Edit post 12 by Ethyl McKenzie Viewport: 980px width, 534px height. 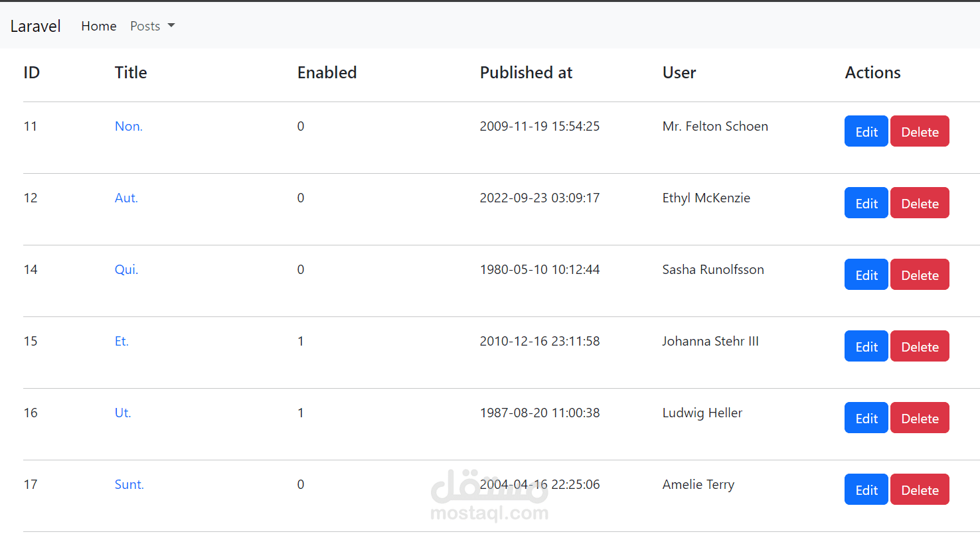[866, 203]
